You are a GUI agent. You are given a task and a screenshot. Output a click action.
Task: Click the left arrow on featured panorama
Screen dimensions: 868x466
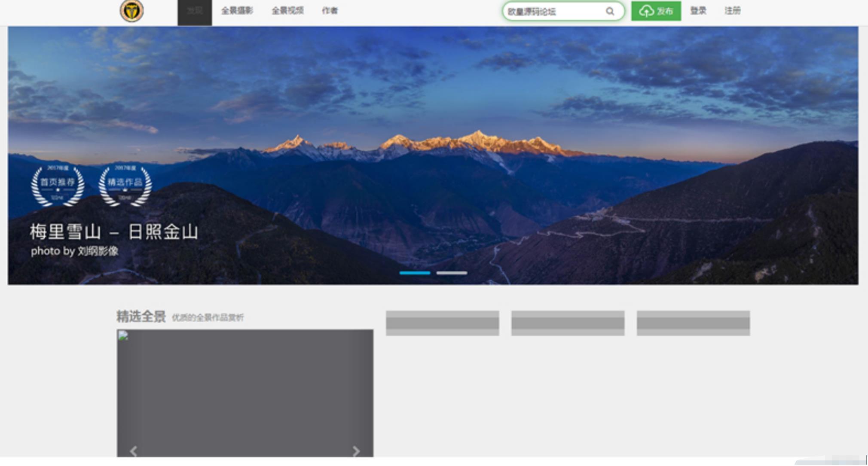point(134,451)
